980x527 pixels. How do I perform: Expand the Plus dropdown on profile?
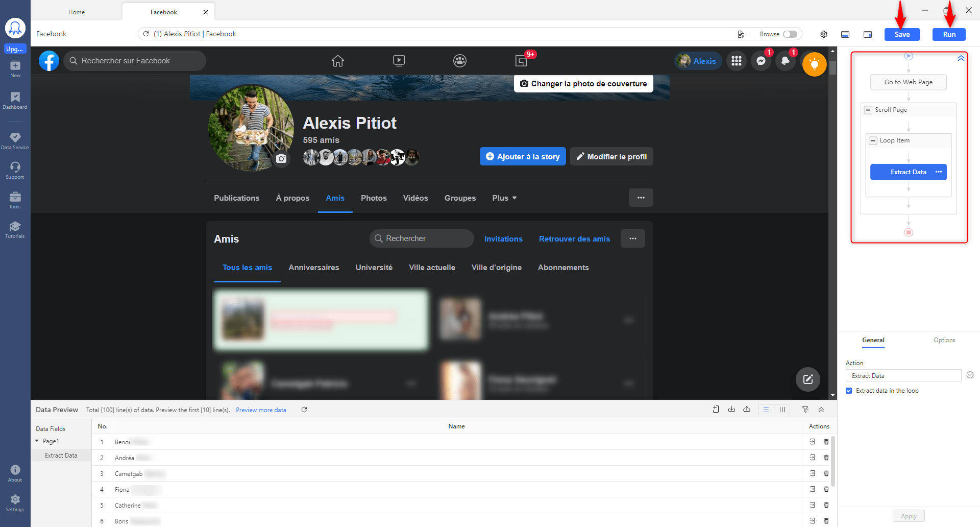coord(504,198)
